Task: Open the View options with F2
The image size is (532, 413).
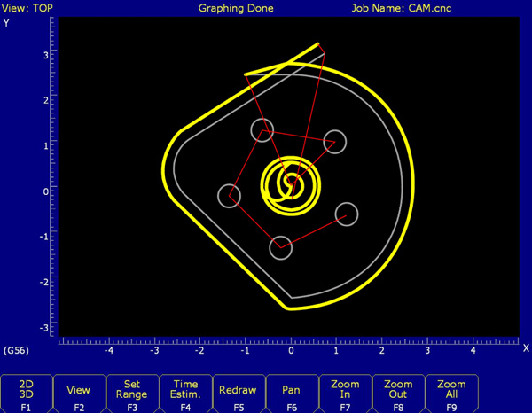Action: click(x=79, y=394)
